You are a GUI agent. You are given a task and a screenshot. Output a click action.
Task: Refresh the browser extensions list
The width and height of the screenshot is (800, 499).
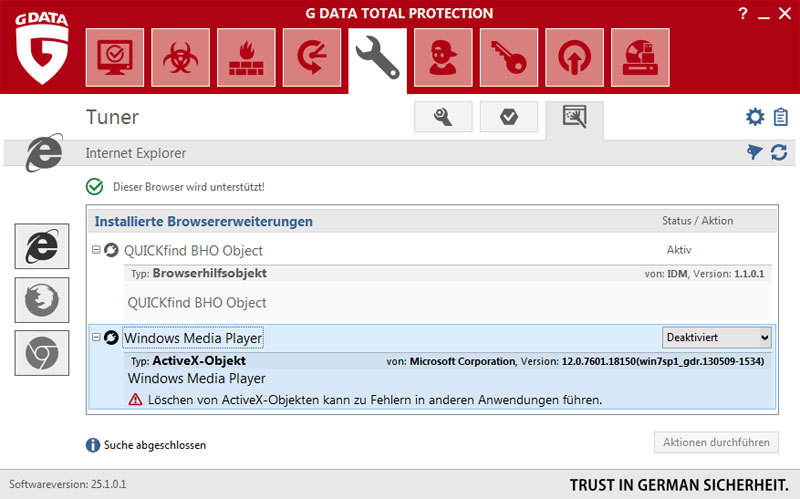tap(779, 152)
